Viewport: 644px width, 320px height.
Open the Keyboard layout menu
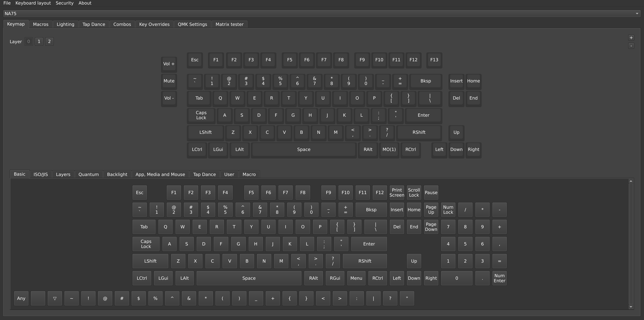[33, 3]
